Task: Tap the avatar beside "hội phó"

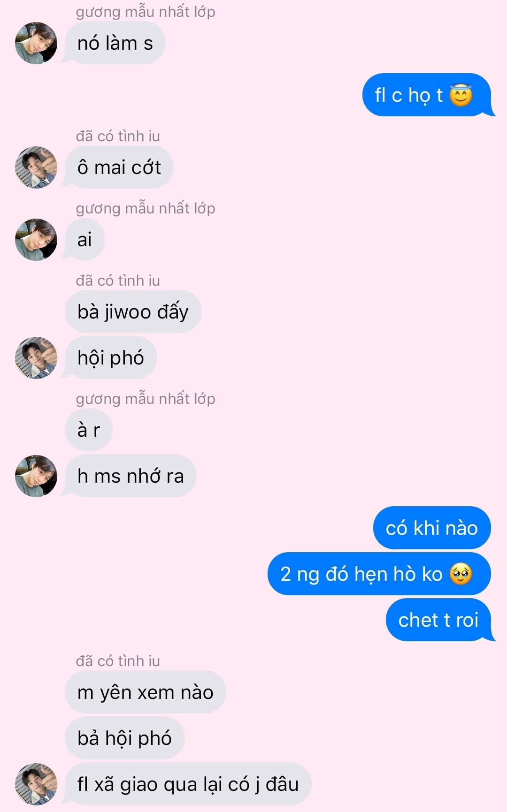Action: tap(36, 358)
